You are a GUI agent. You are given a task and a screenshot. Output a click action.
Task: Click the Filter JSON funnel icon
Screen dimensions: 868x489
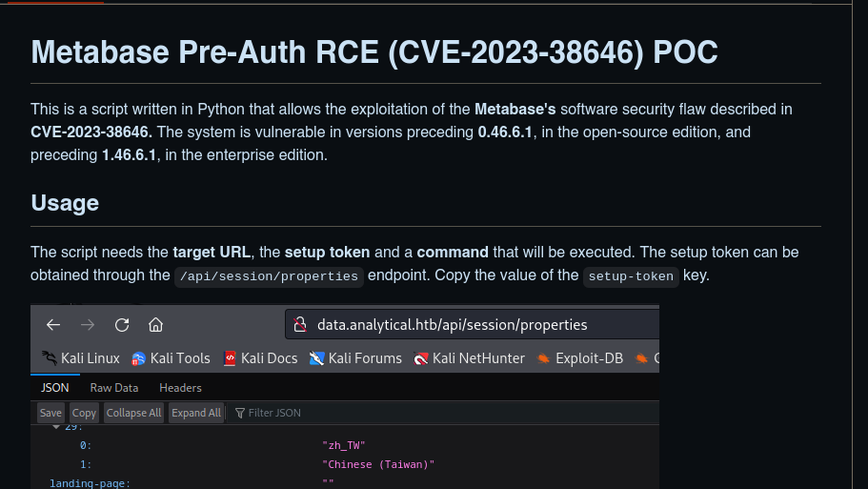tap(240, 413)
